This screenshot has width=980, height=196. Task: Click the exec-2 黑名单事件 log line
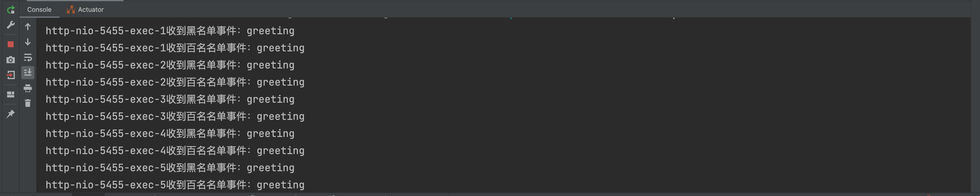(170, 65)
